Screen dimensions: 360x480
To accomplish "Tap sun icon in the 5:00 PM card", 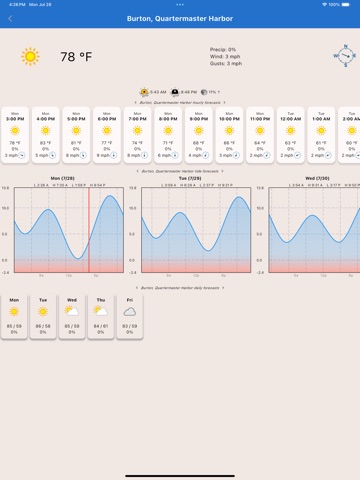I will (76, 131).
